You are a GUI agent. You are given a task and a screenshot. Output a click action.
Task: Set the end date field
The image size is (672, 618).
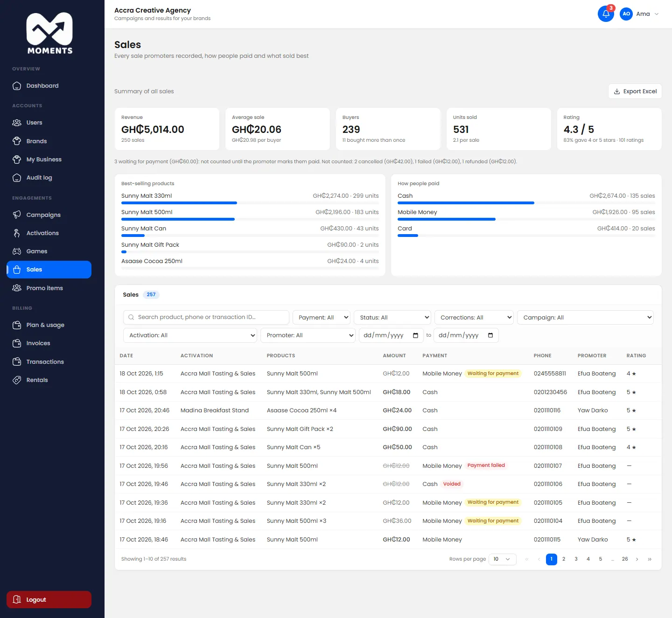tap(466, 335)
